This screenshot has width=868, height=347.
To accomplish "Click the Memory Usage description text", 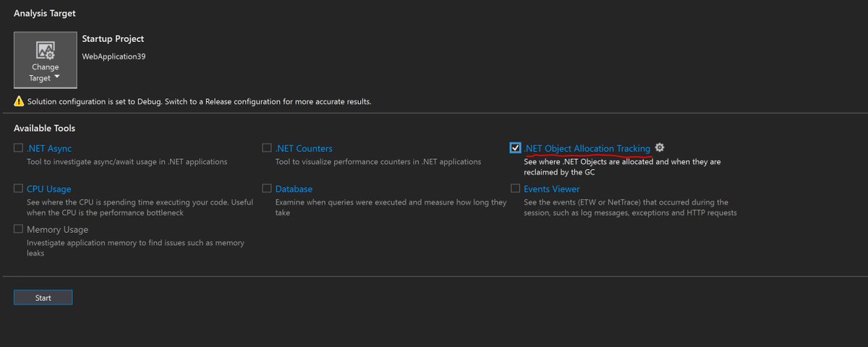I will click(x=135, y=247).
